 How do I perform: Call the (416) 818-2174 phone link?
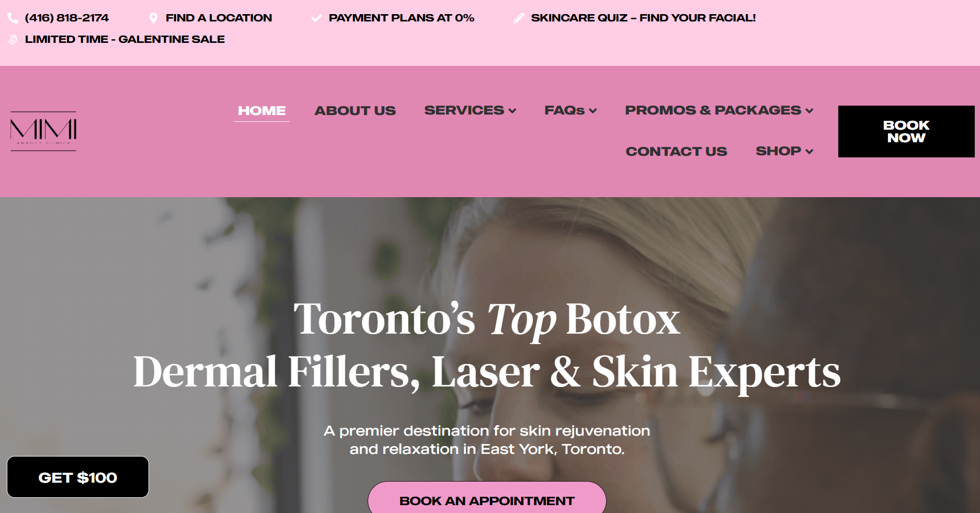click(67, 18)
